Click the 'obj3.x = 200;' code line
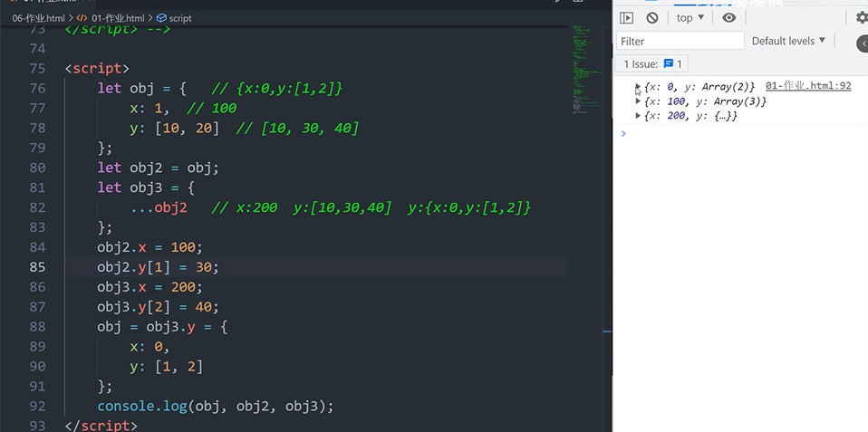This screenshot has width=868, height=432. click(150, 287)
